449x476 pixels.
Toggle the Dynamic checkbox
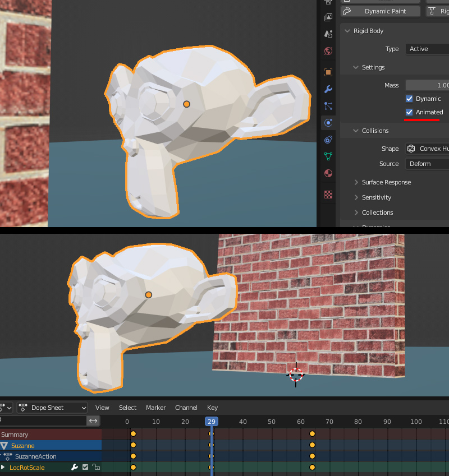pyautogui.click(x=409, y=99)
